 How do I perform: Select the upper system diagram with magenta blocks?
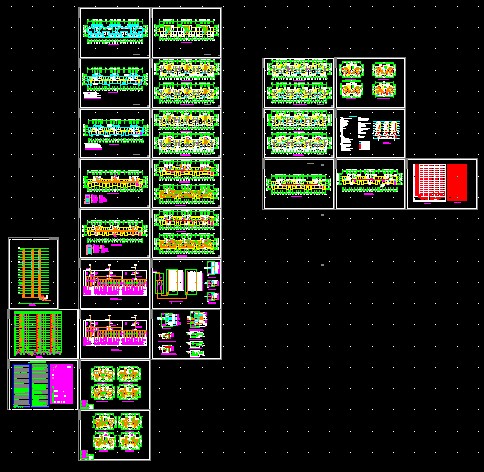[115, 284]
